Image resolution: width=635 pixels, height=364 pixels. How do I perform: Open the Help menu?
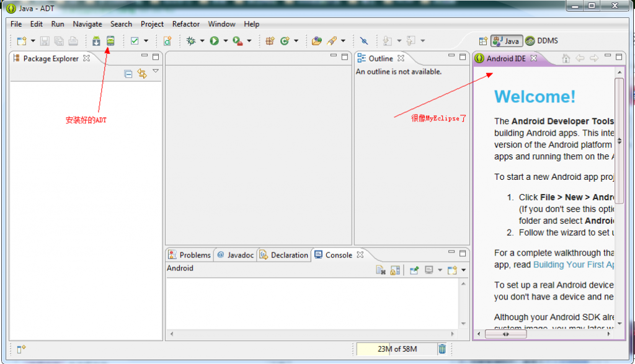pyautogui.click(x=252, y=24)
